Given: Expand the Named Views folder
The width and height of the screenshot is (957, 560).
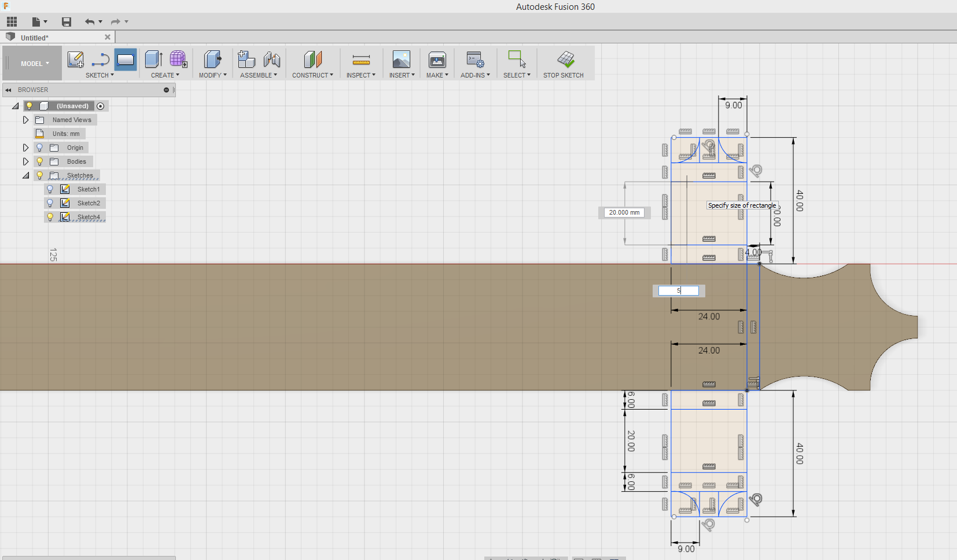Looking at the screenshot, I should 25,120.
